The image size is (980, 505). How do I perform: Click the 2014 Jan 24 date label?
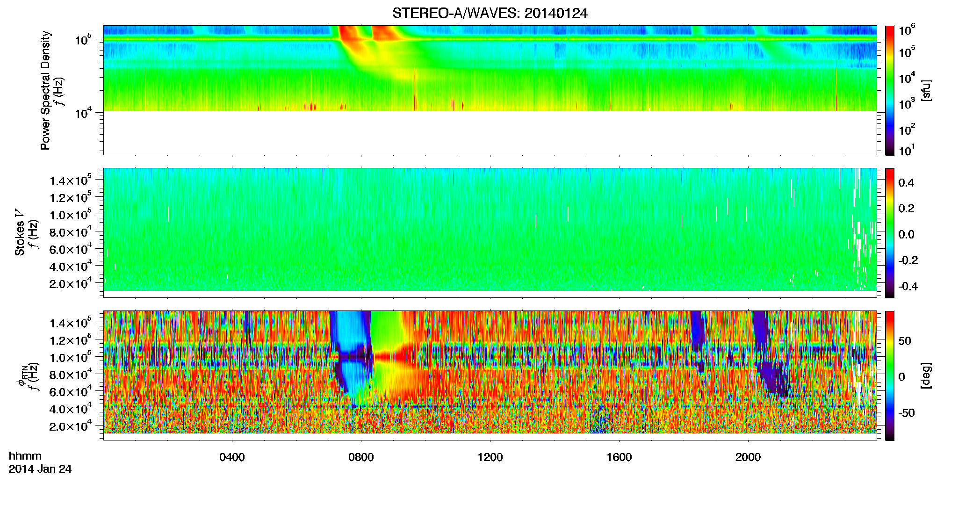(x=40, y=469)
